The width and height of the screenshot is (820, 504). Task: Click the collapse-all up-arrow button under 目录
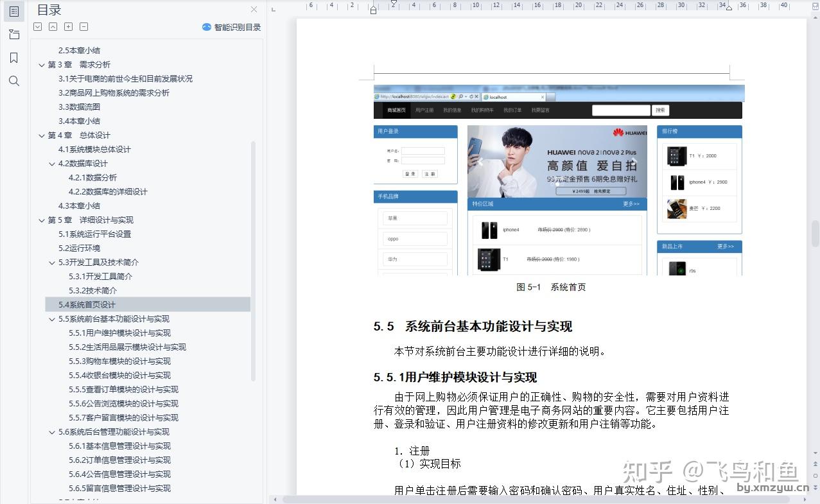click(53, 27)
